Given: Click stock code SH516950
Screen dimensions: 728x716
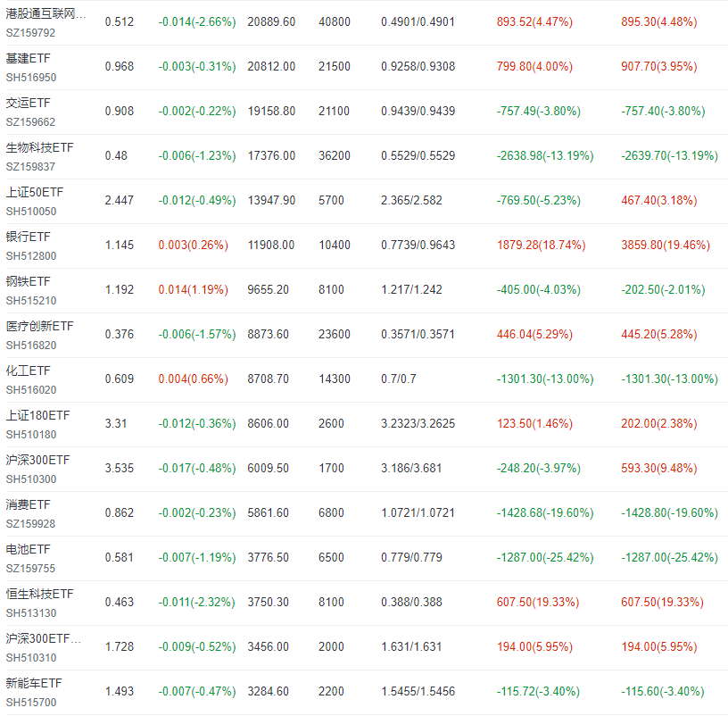Looking at the screenshot, I should [x=31, y=78].
